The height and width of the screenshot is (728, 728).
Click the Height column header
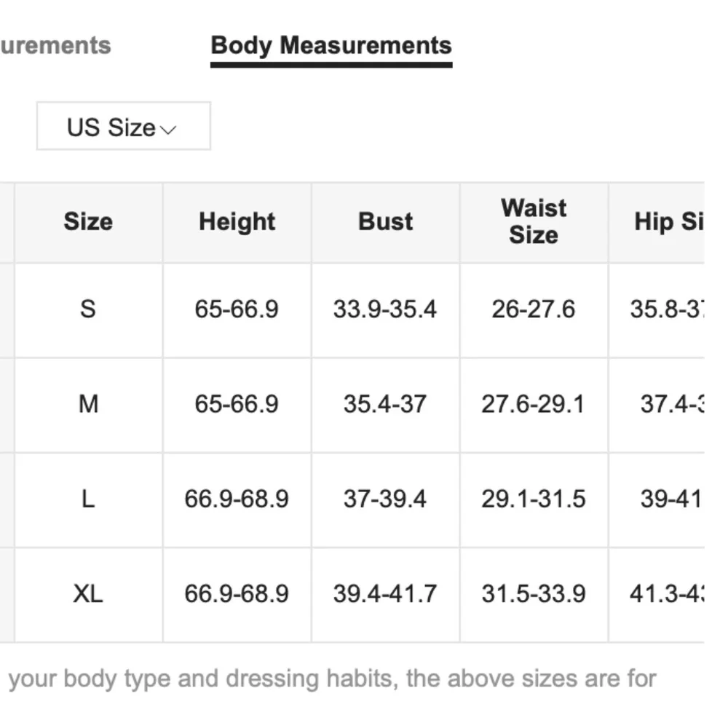point(237,221)
